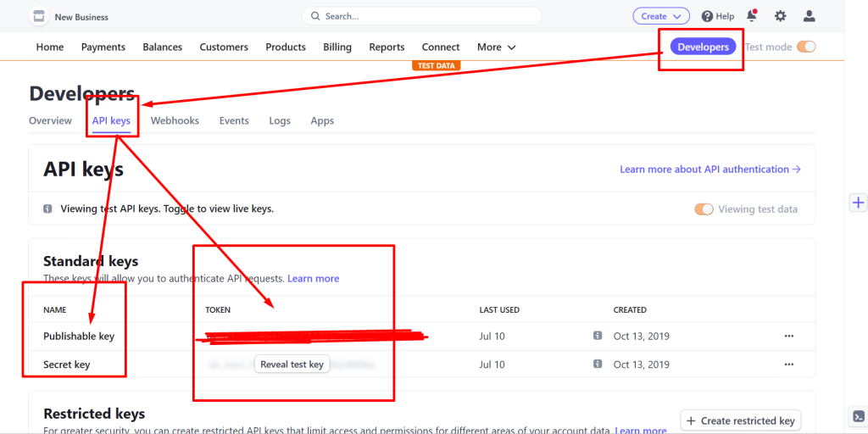
Task: Open Products section
Action: point(286,47)
